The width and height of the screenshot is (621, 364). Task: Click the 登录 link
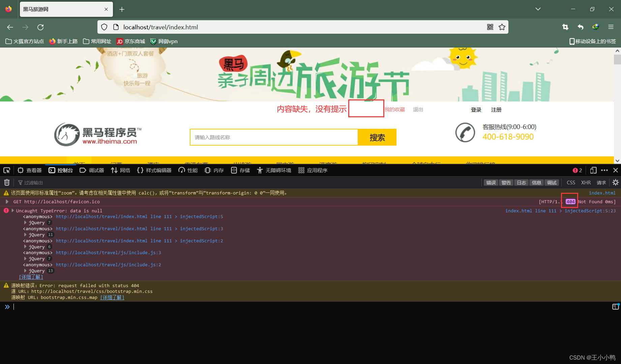coord(476,110)
